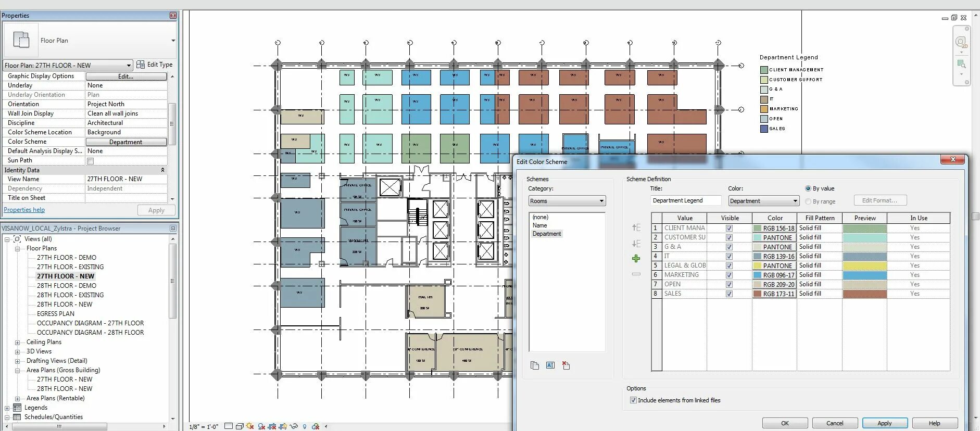This screenshot has height=431, width=980.
Task: Open the EGRESS PLAN view
Action: pyautogui.click(x=56, y=314)
